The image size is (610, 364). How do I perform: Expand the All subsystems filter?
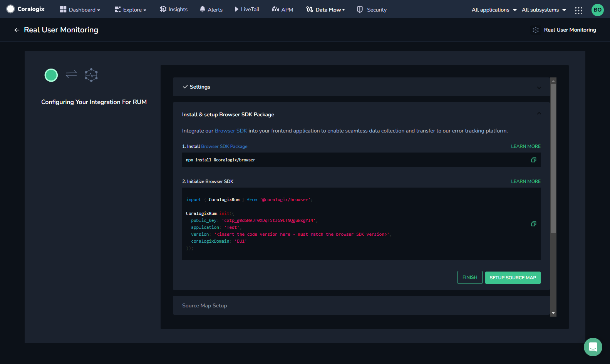click(544, 10)
